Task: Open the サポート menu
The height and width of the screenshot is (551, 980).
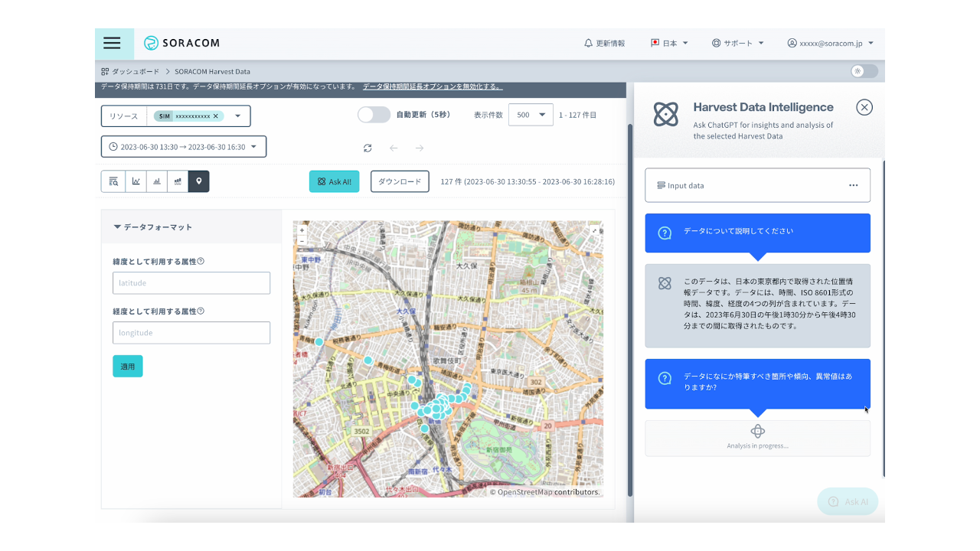Action: click(x=737, y=43)
